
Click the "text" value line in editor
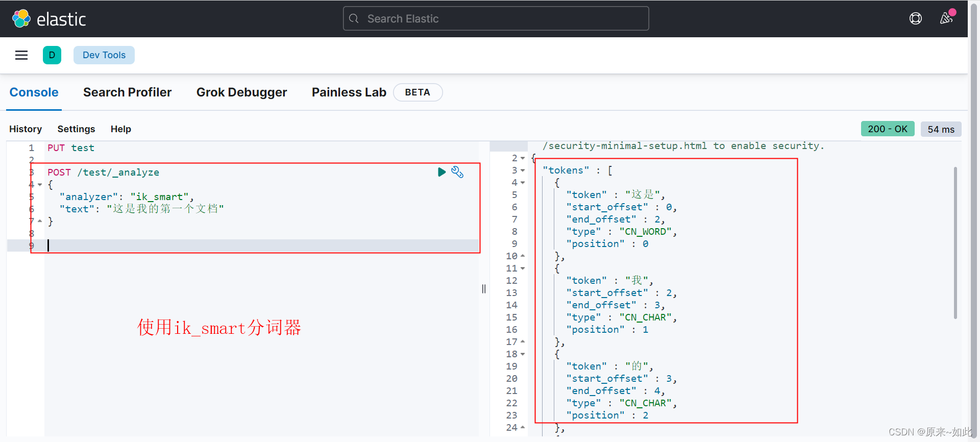pos(142,209)
